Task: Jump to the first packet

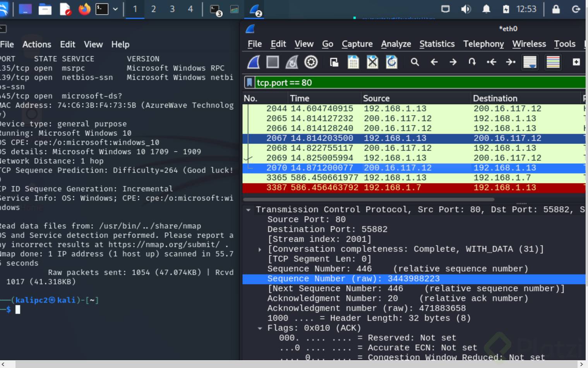Action: (491, 62)
